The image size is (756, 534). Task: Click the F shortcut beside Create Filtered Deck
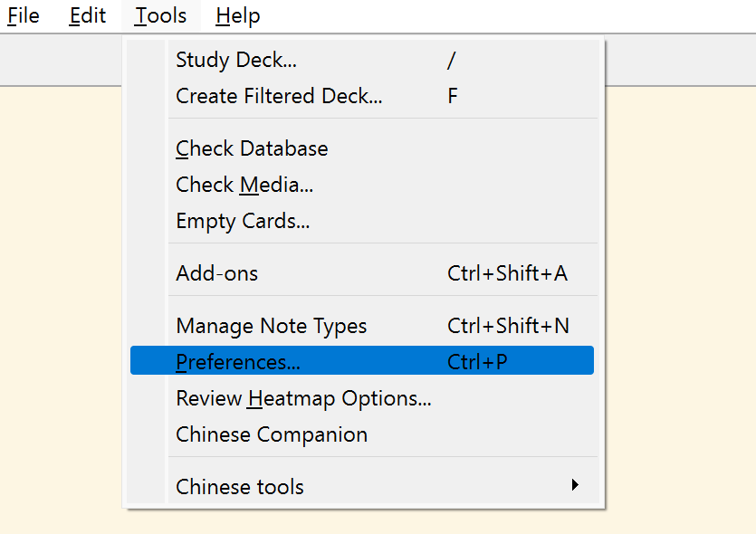coord(453,96)
